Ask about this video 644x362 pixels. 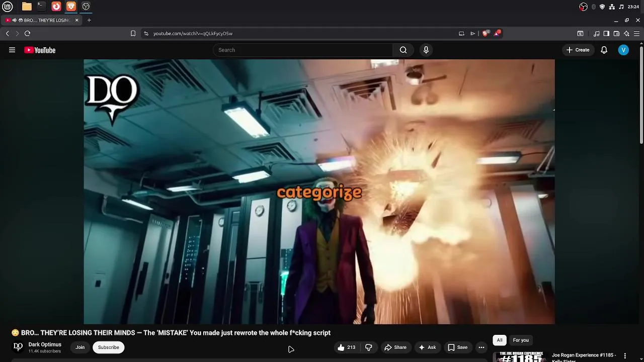click(x=427, y=347)
